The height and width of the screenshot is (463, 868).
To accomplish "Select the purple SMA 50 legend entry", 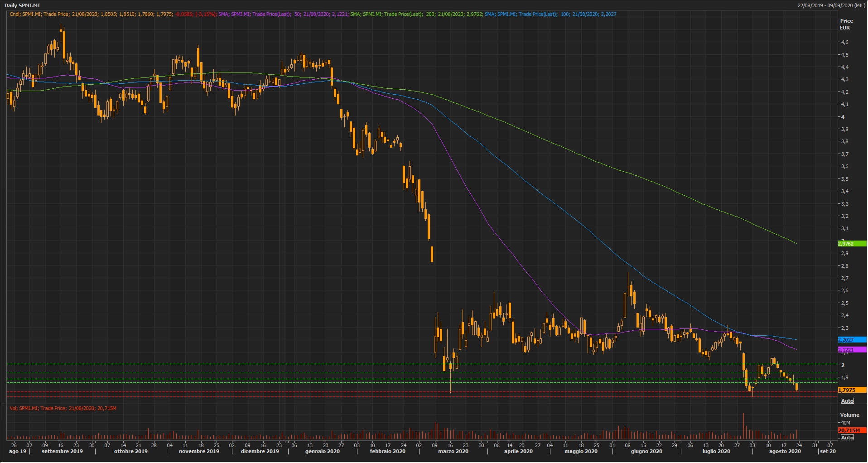I will [283, 14].
